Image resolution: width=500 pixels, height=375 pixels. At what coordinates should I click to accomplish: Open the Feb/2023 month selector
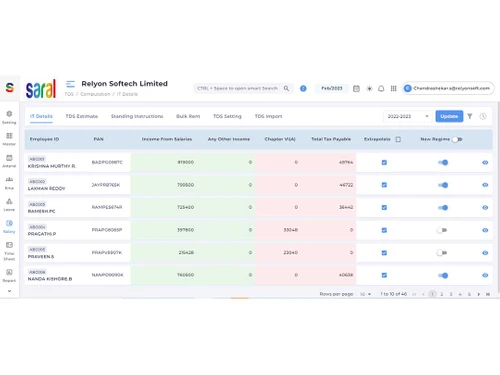click(332, 88)
